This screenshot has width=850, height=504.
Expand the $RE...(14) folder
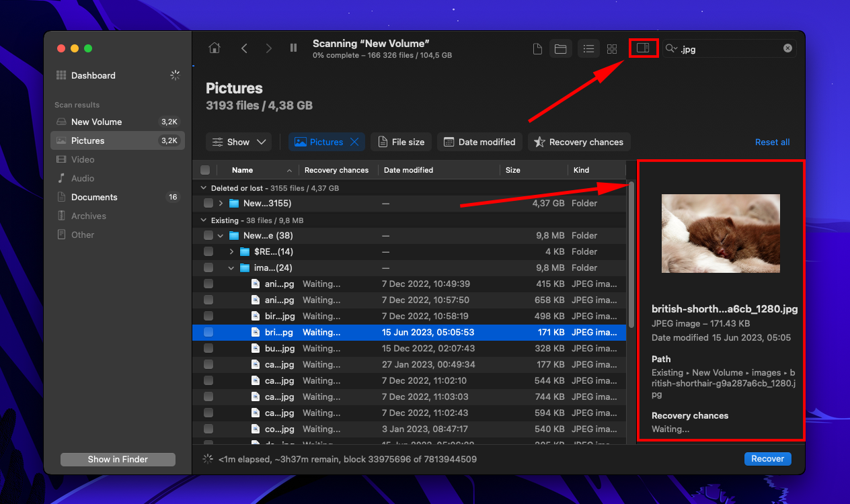[x=232, y=251]
